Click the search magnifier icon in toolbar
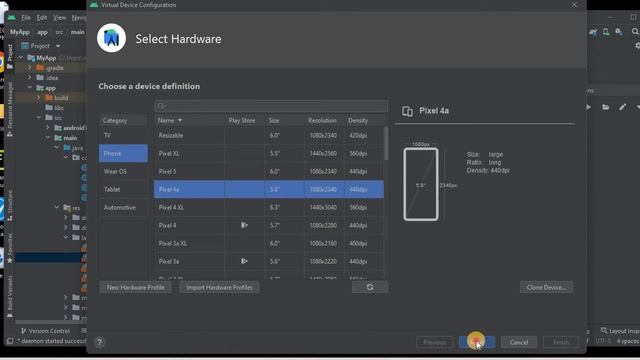The width and height of the screenshot is (640, 360). [x=635, y=31]
